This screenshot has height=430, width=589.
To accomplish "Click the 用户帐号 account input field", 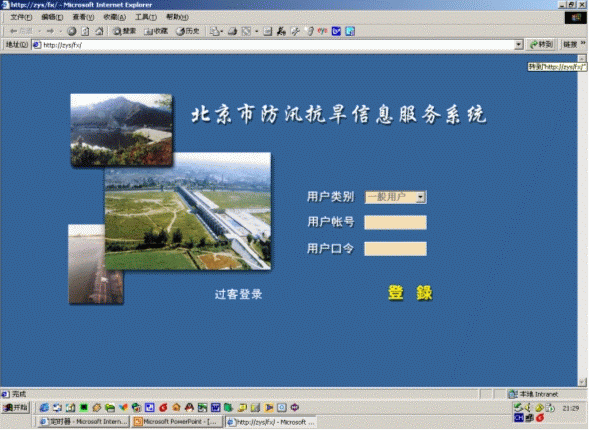I will 395,222.
